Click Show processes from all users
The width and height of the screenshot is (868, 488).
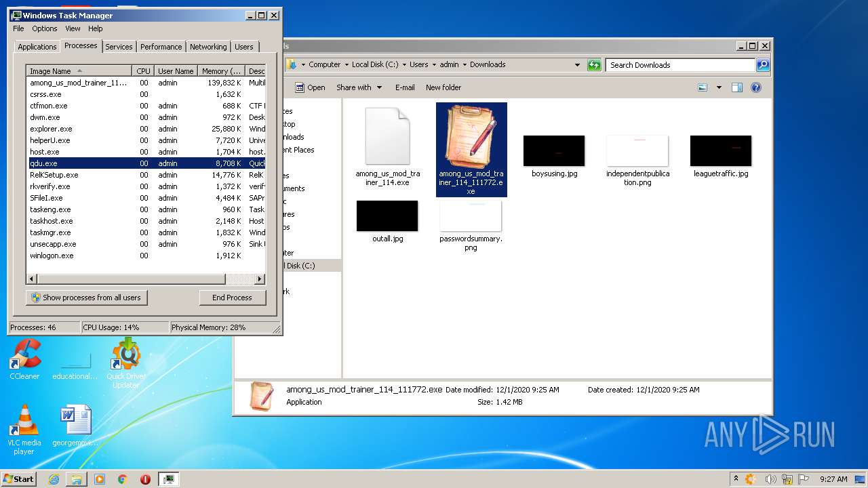click(x=86, y=298)
